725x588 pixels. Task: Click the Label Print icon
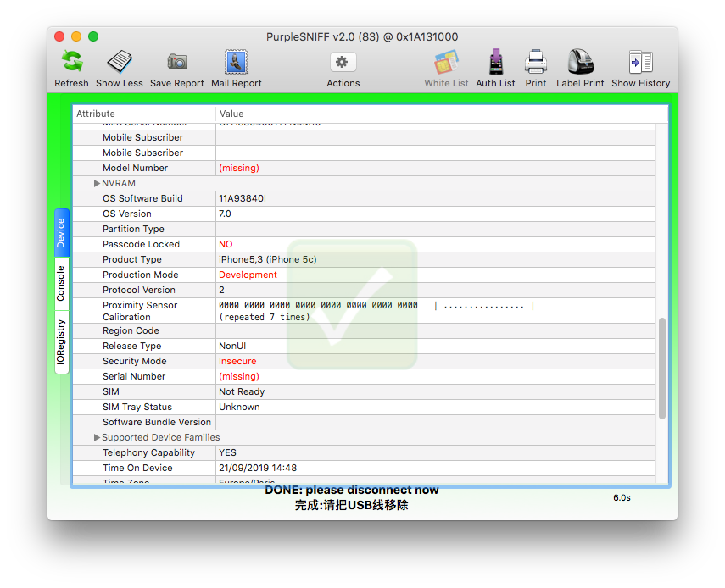click(580, 62)
